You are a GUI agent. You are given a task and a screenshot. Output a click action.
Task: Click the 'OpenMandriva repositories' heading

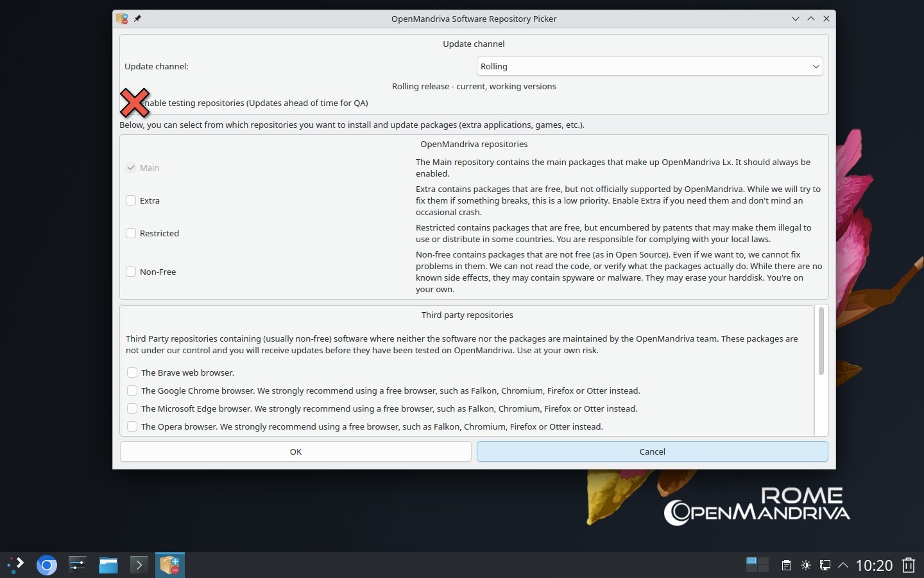pyautogui.click(x=474, y=144)
